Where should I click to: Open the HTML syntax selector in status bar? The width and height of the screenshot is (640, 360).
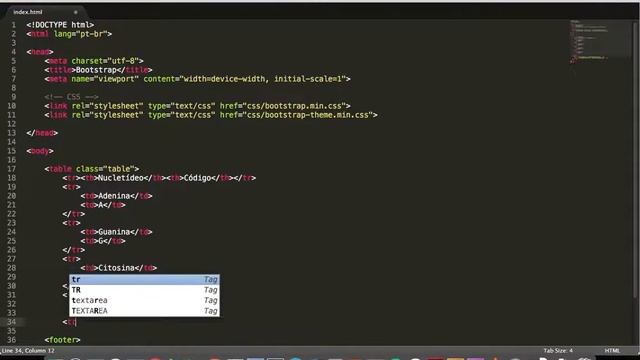(x=612, y=351)
